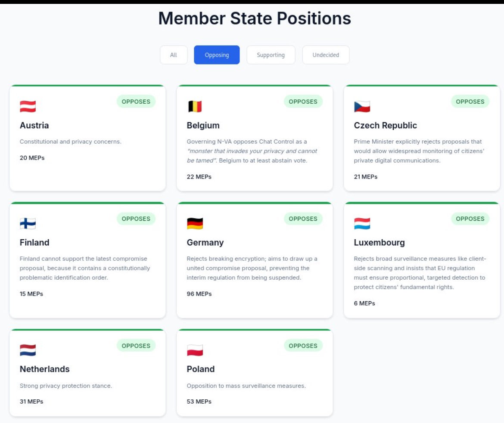Click the OPPOSES badge on Germany card
The image size is (504, 423).
tap(303, 219)
